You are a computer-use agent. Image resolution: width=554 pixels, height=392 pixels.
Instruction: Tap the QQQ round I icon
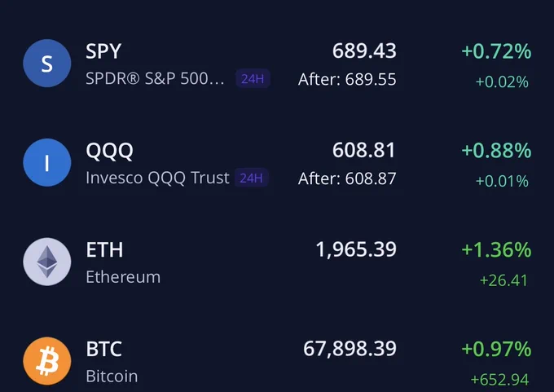(x=47, y=163)
